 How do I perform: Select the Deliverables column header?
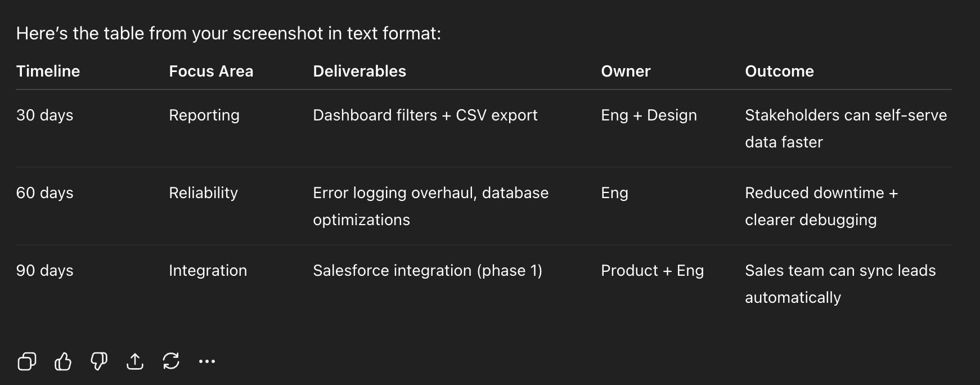click(359, 71)
